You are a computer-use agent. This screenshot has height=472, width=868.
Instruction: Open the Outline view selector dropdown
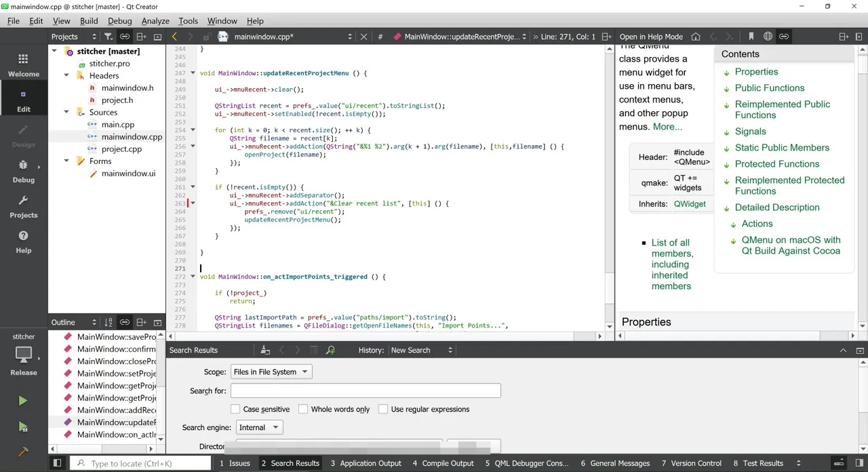(73, 322)
